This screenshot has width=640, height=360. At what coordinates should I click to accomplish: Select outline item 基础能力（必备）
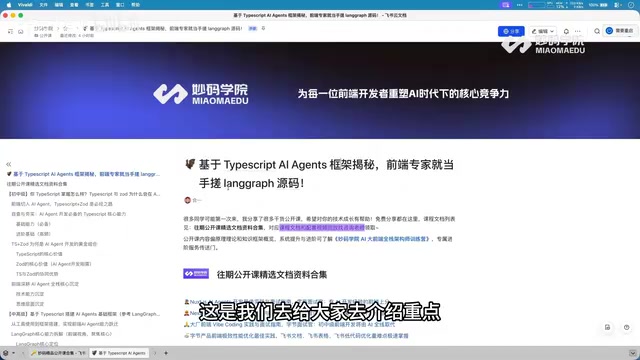[33, 224]
